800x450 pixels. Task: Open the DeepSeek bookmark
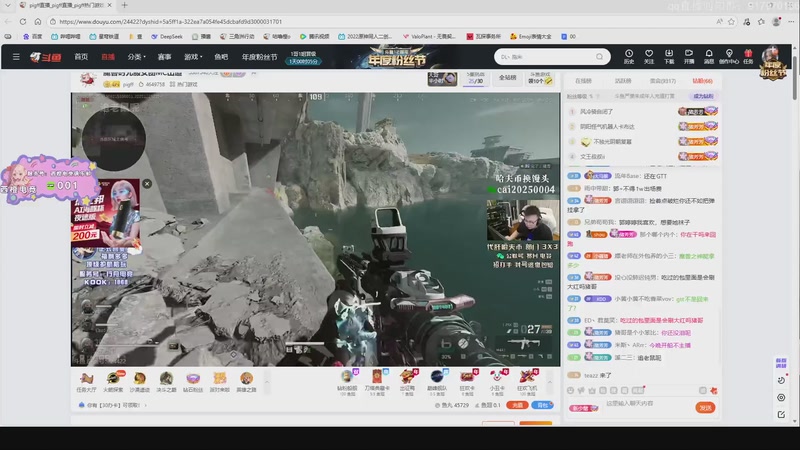(x=167, y=37)
